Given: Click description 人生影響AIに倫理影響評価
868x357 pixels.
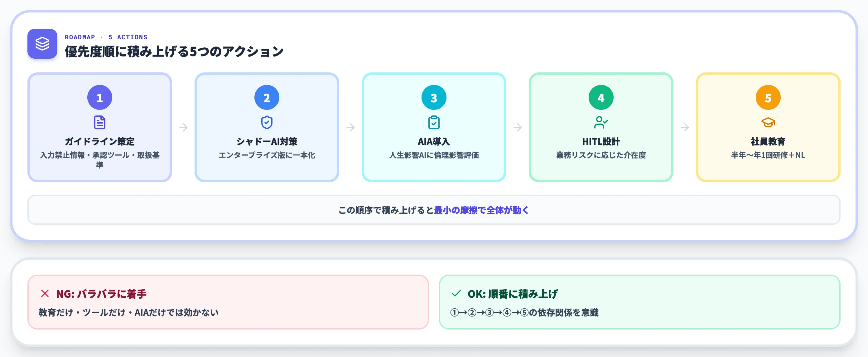Looking at the screenshot, I should point(434,155).
